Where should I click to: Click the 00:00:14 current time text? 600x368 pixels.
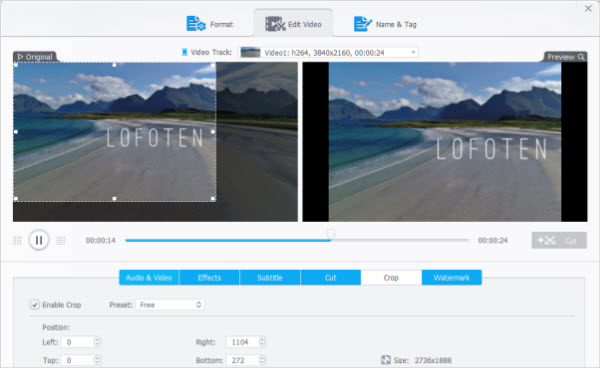101,240
